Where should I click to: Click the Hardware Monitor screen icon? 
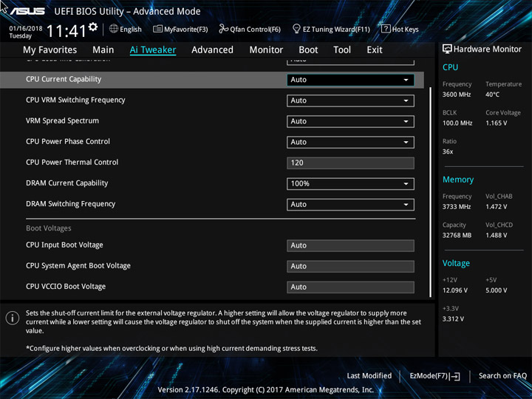coord(447,50)
